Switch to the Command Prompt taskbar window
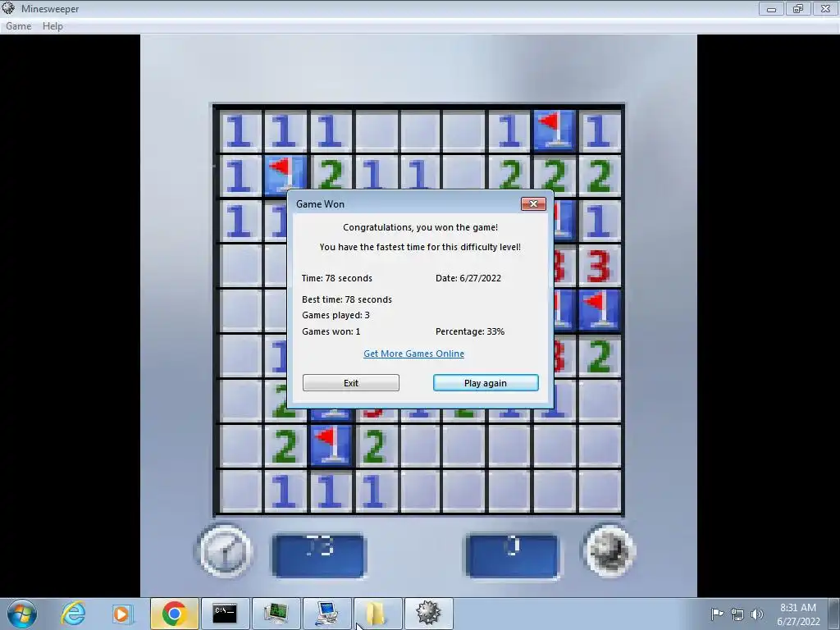Image resolution: width=840 pixels, height=630 pixels. pos(225,614)
